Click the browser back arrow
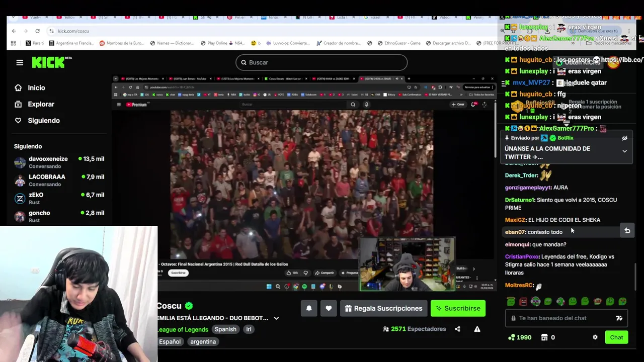 (x=14, y=31)
